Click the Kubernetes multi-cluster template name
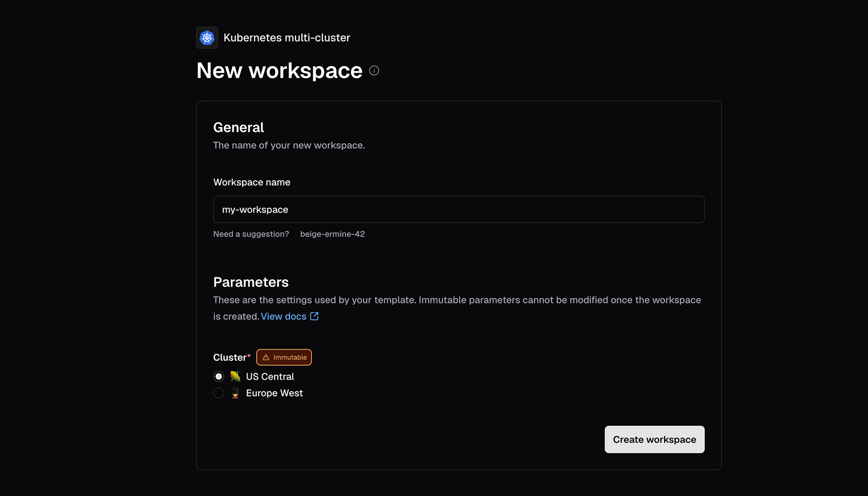The width and height of the screenshot is (868, 496). pos(287,38)
